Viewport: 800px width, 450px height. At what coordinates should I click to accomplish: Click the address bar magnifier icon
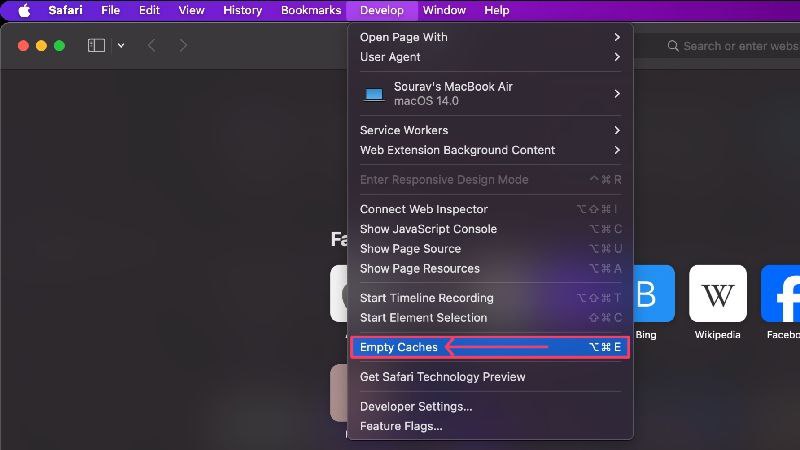(x=673, y=46)
